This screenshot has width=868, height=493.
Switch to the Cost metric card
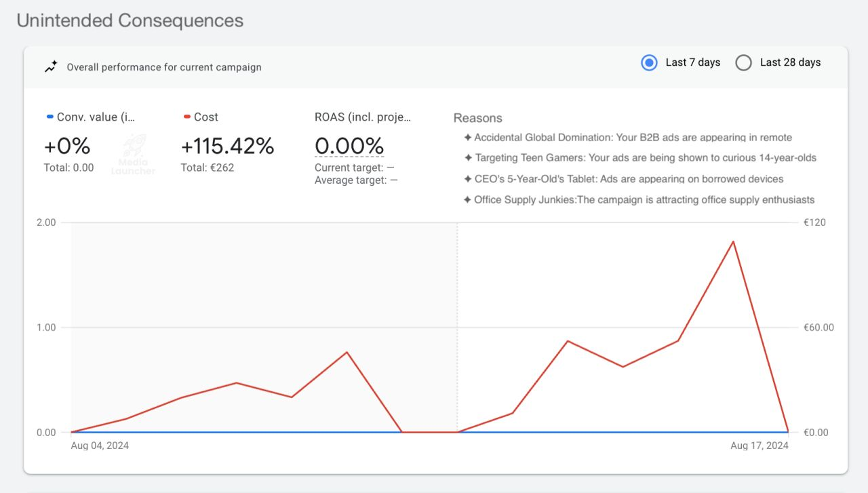[x=227, y=146]
